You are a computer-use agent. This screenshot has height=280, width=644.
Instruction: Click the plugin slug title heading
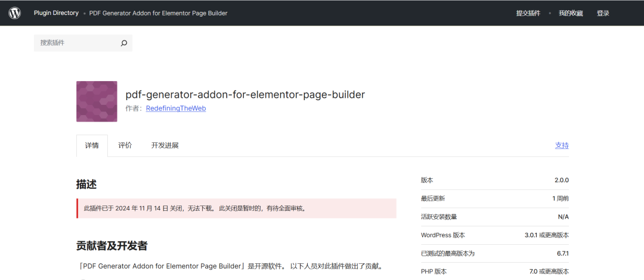click(245, 95)
